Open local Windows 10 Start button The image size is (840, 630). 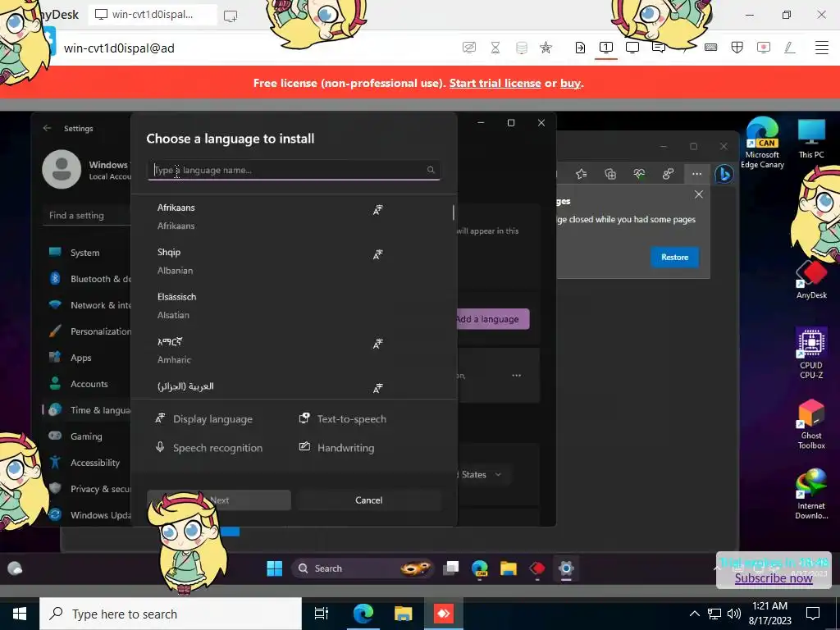click(x=20, y=614)
